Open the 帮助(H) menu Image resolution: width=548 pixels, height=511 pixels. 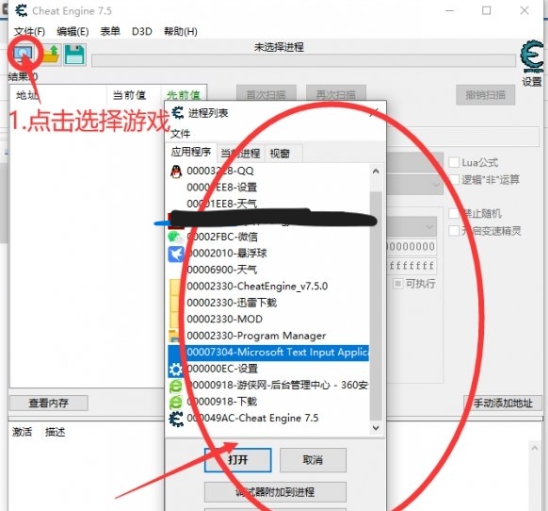pos(181,32)
